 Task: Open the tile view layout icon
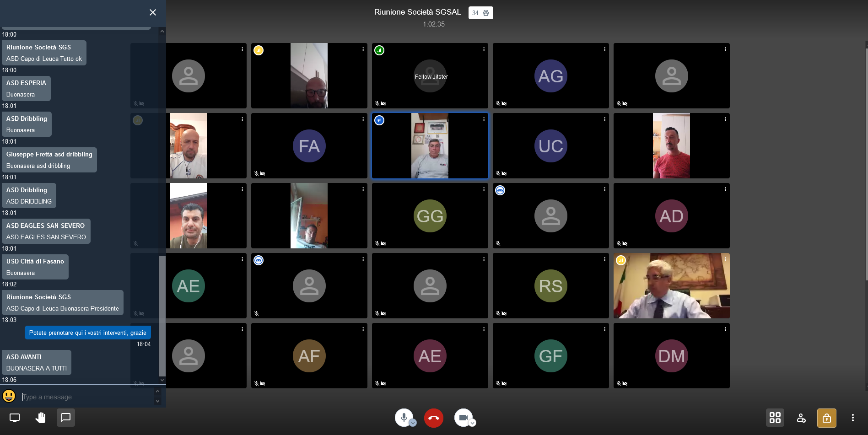click(775, 418)
